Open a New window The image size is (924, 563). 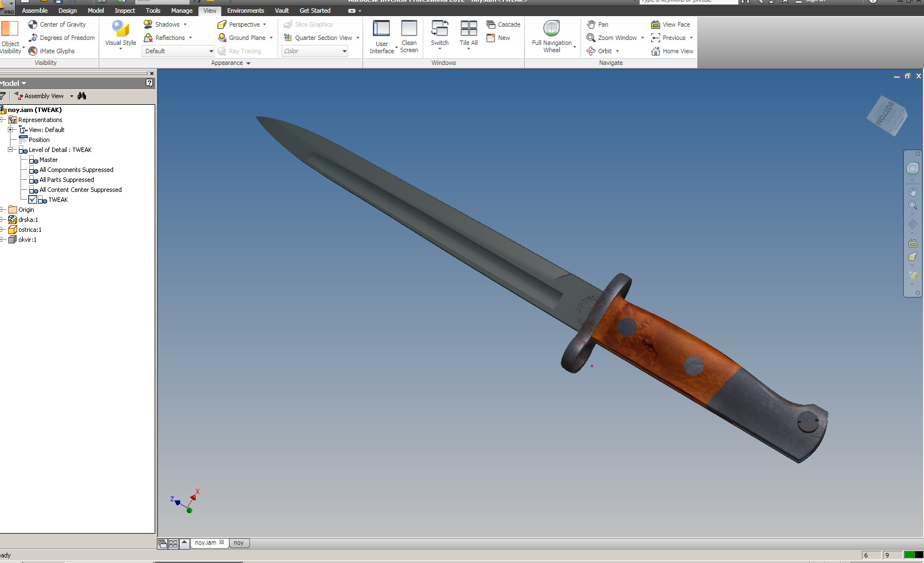[498, 38]
